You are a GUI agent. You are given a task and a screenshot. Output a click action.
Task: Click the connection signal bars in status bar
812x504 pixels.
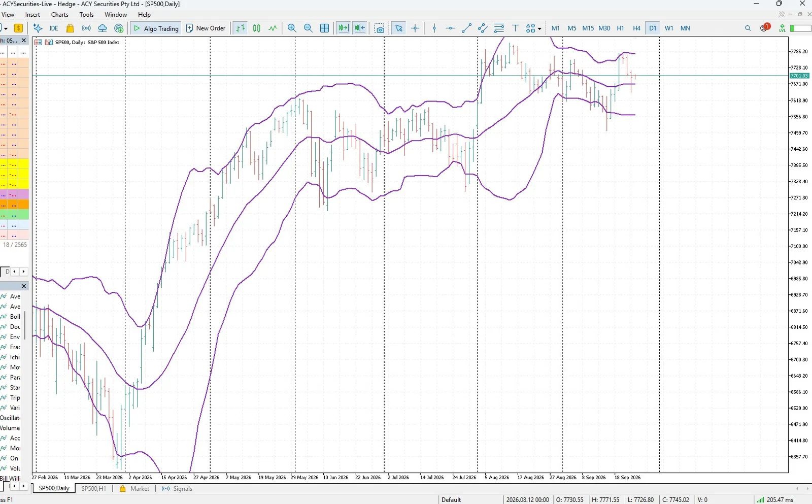(x=760, y=500)
